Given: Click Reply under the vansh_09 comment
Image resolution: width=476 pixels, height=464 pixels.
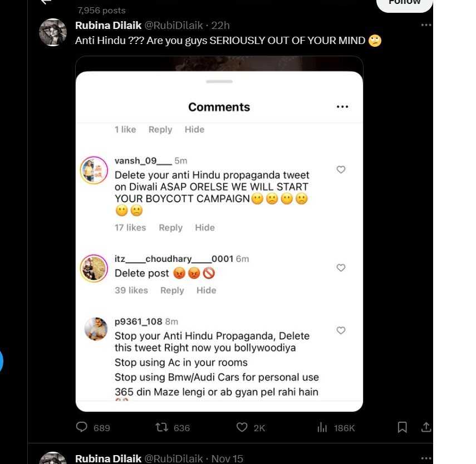Looking at the screenshot, I should 170,227.
